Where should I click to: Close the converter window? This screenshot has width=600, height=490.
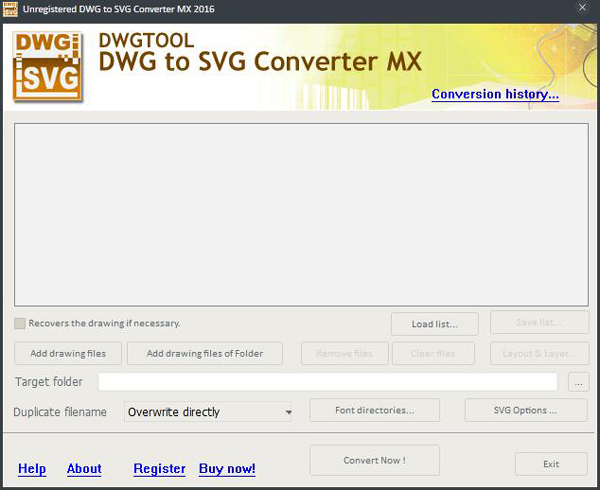point(582,8)
